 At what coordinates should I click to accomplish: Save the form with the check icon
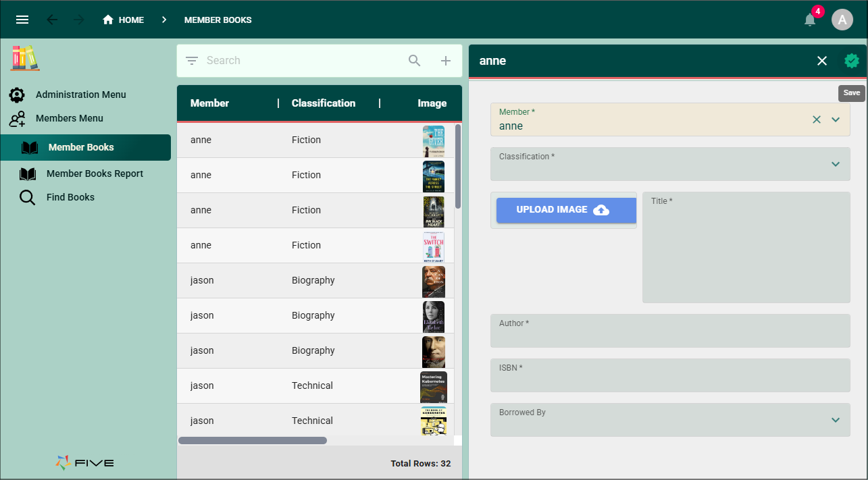[x=852, y=61]
